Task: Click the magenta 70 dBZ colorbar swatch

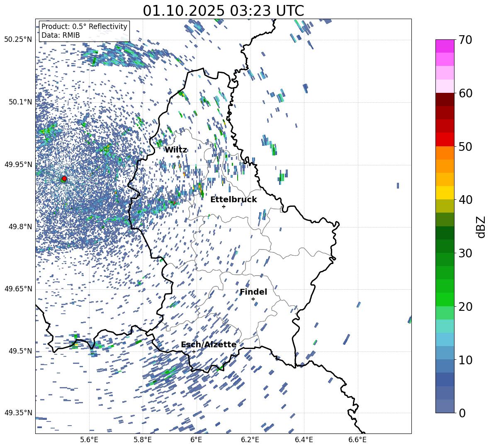Action: tap(445, 46)
